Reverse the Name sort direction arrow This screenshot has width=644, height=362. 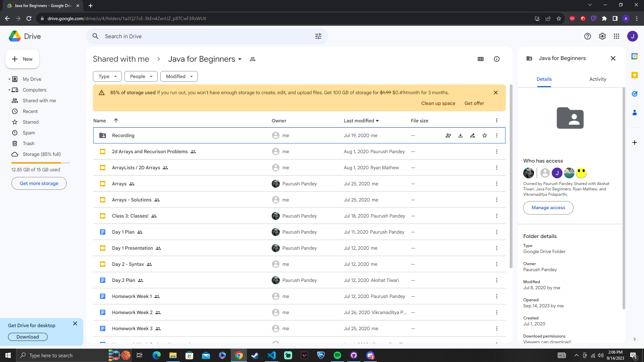pos(116,120)
